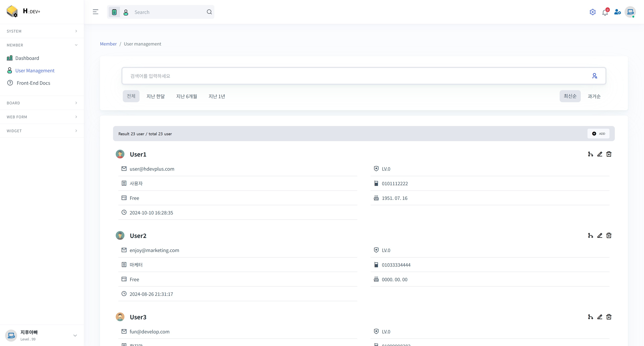Click the birthday cake icon for User2
This screenshot has width=644, height=346.
tap(376, 279)
